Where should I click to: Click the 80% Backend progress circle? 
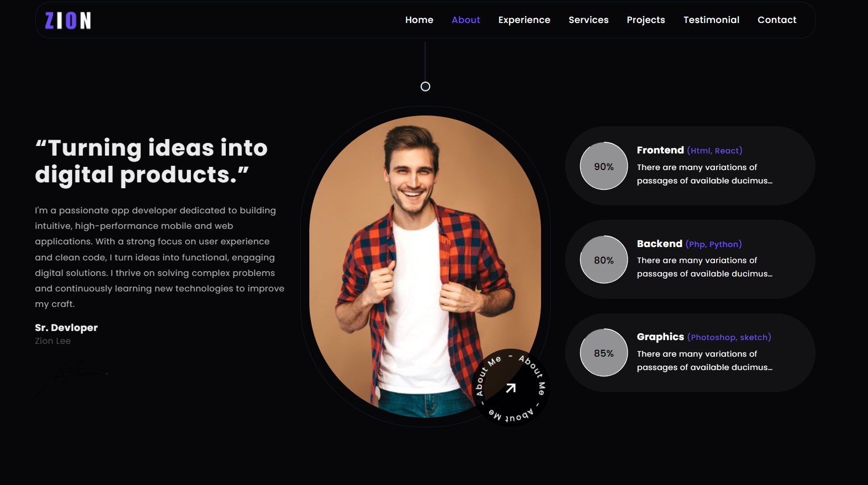pyautogui.click(x=604, y=260)
